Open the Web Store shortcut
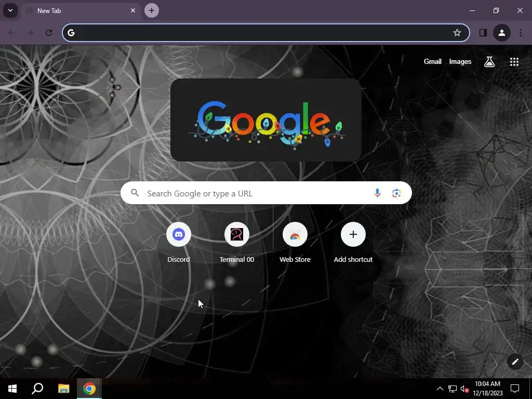The image size is (532, 399). 295,243
